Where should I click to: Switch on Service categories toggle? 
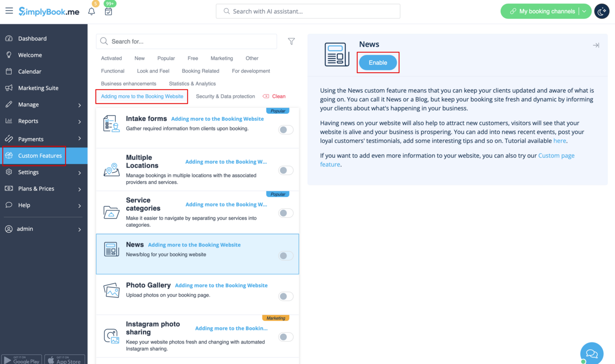(x=285, y=213)
